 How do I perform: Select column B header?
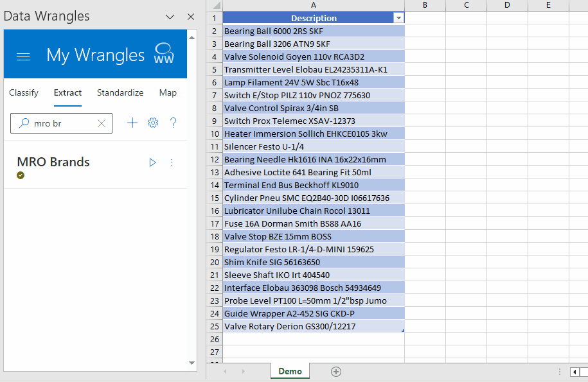[x=425, y=5]
